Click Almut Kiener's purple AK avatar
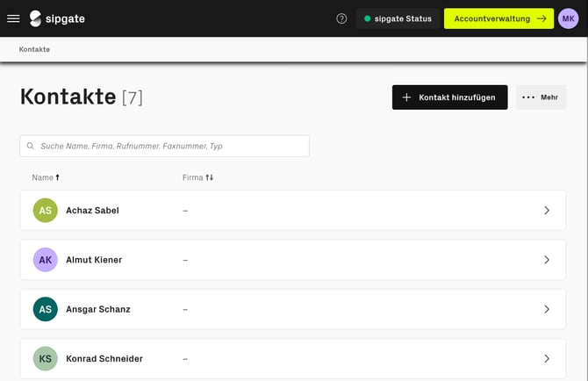 pyautogui.click(x=46, y=260)
